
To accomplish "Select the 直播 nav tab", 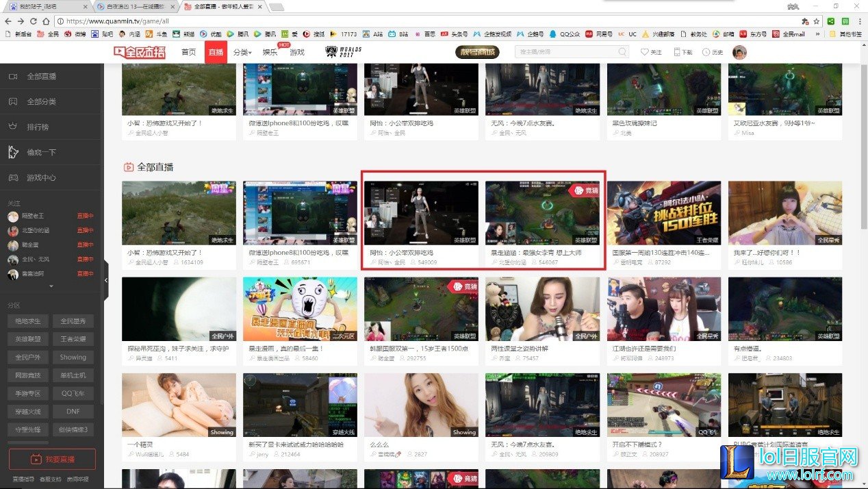I will [216, 52].
